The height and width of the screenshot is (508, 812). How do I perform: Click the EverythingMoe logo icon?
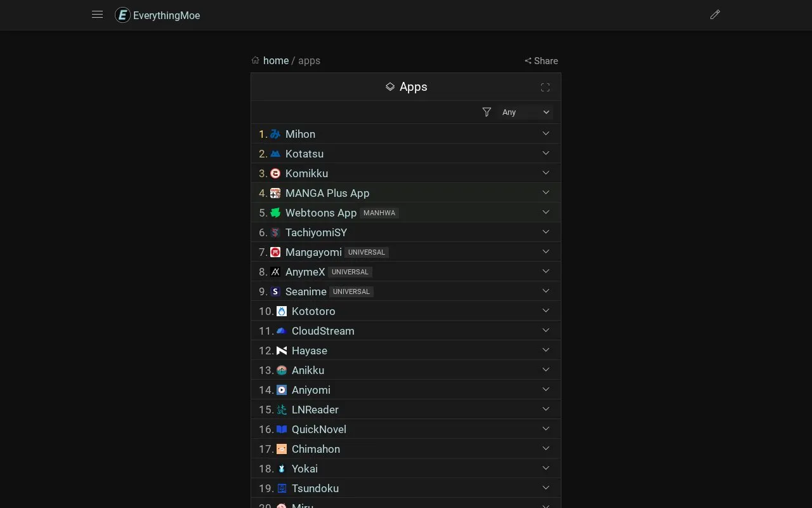pos(122,15)
